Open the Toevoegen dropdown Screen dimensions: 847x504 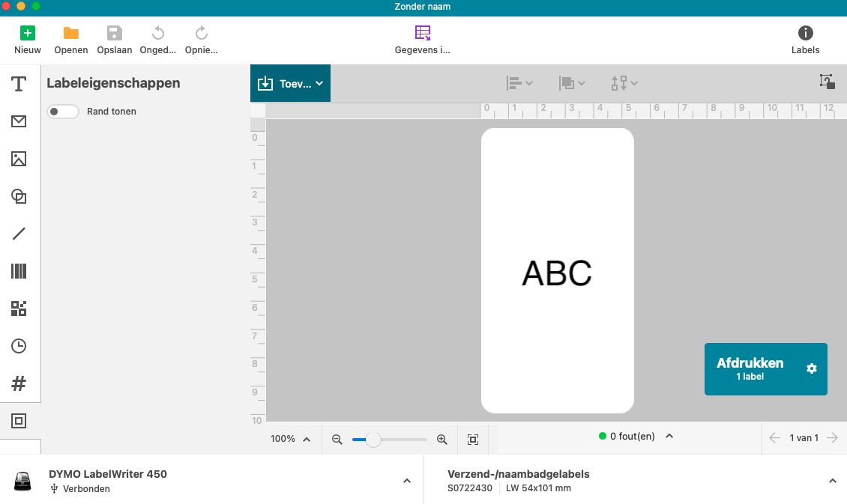(x=290, y=84)
